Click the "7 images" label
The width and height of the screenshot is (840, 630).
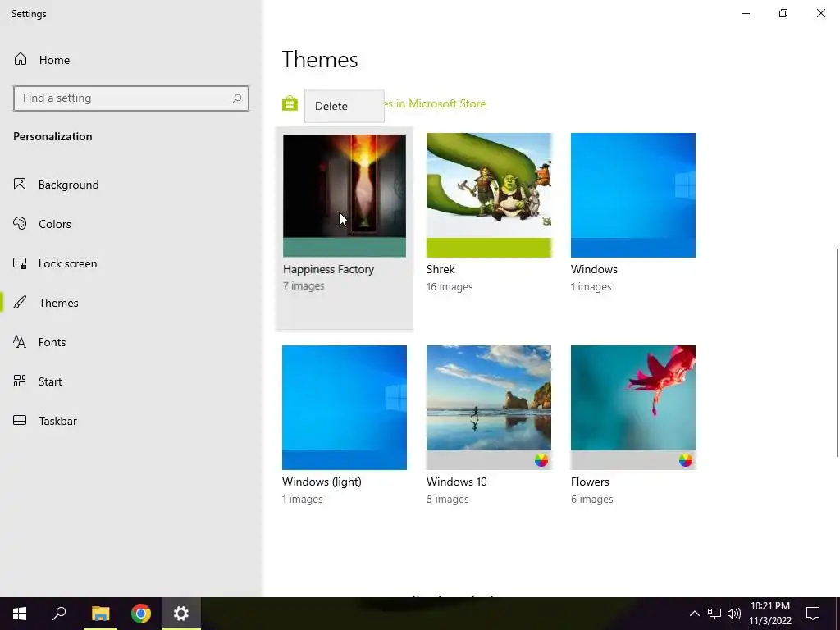click(x=304, y=285)
